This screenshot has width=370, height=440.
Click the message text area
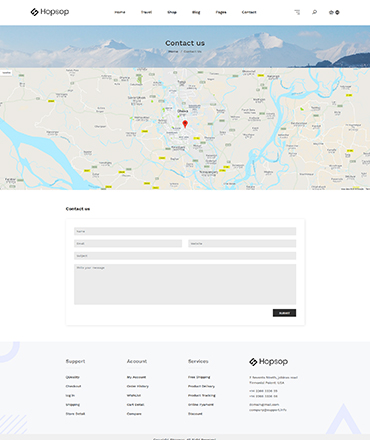(185, 284)
